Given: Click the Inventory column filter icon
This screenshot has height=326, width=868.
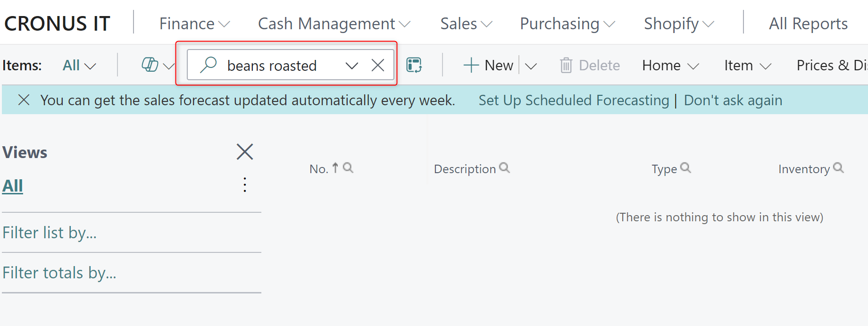Looking at the screenshot, I should (x=838, y=168).
